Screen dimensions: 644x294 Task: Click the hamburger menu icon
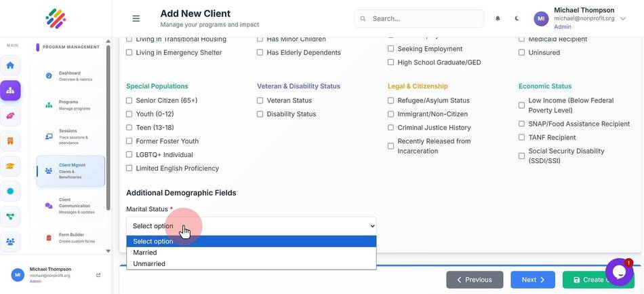pos(136,18)
